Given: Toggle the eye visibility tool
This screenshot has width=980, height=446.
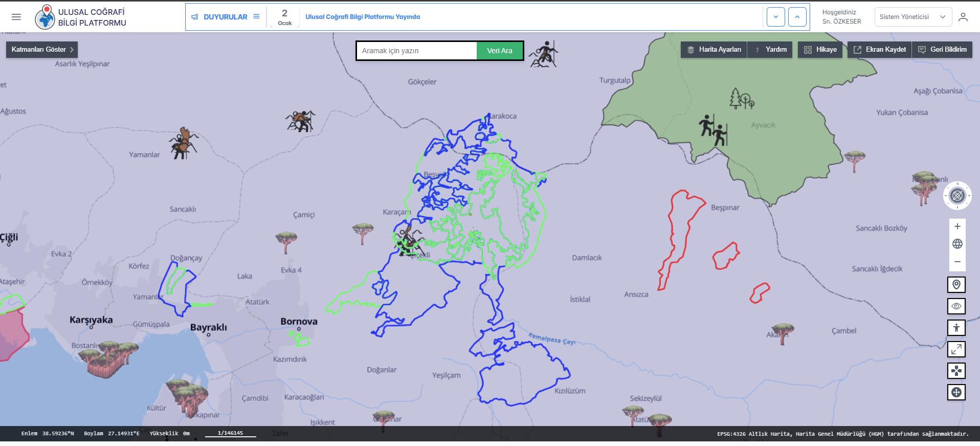Looking at the screenshot, I should click(x=956, y=306).
